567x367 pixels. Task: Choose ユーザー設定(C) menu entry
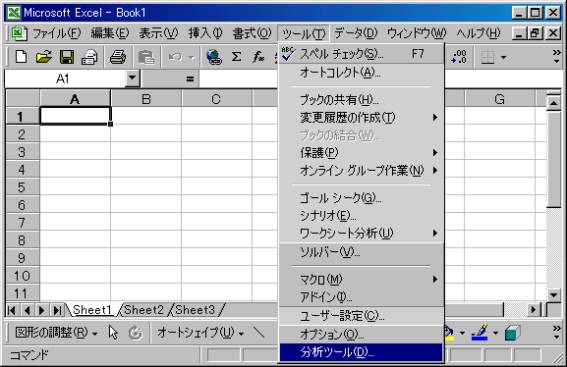pyautogui.click(x=361, y=316)
